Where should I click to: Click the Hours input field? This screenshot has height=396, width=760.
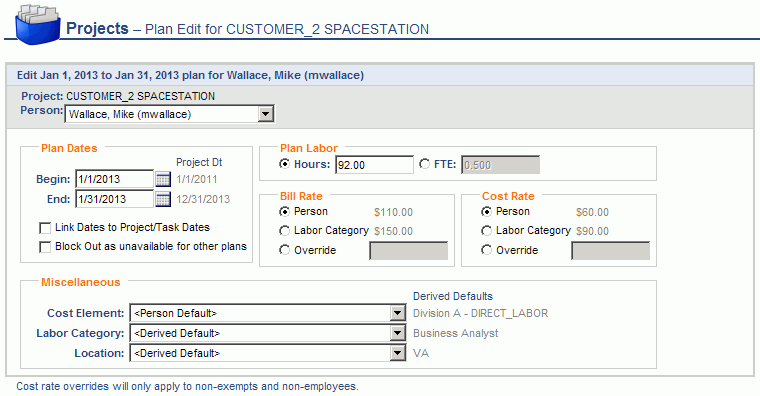374,165
